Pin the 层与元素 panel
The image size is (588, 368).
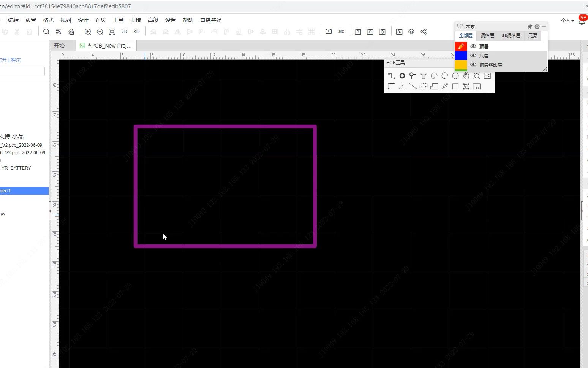coord(530,26)
